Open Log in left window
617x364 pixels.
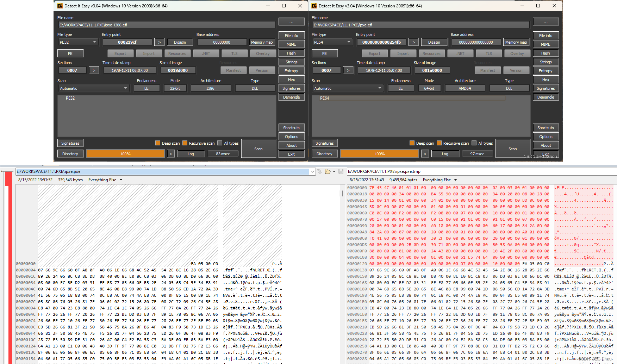(191, 154)
